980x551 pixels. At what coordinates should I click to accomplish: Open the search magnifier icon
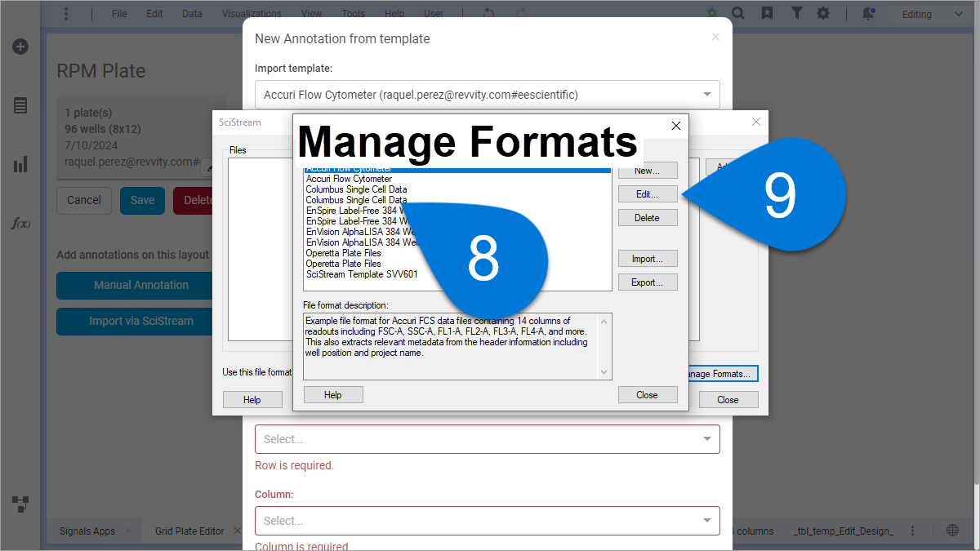737,14
